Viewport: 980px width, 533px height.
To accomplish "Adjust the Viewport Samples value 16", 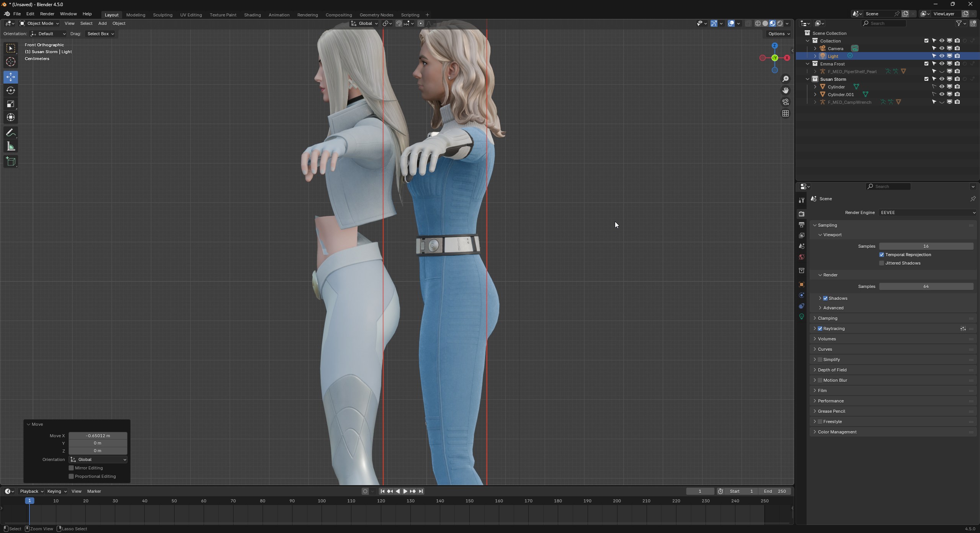I will pos(926,246).
